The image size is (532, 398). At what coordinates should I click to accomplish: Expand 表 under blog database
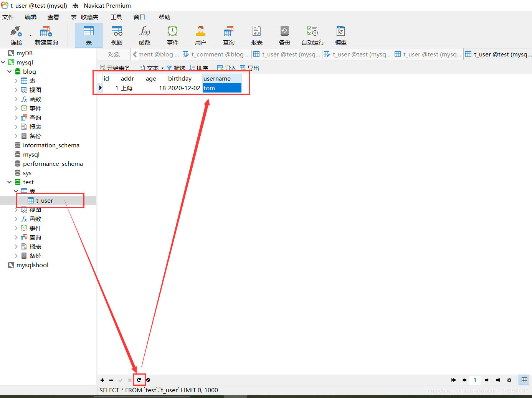point(16,81)
